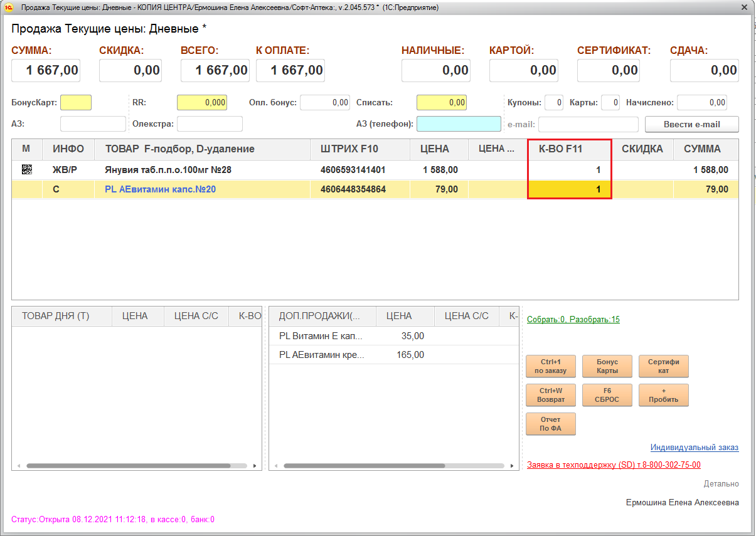This screenshot has width=756, height=536.
Task: Open the Собрать:0, Разобрать:15 link
Action: (573, 320)
